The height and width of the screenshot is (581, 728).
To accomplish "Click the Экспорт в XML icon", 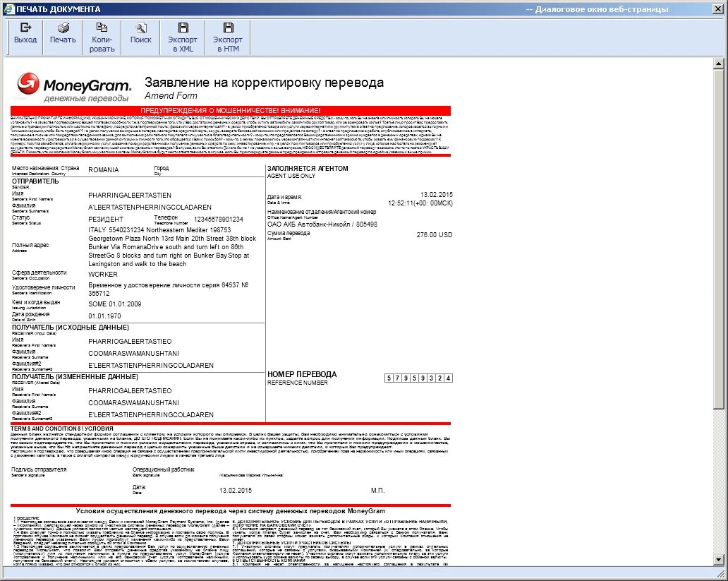I will (x=183, y=28).
